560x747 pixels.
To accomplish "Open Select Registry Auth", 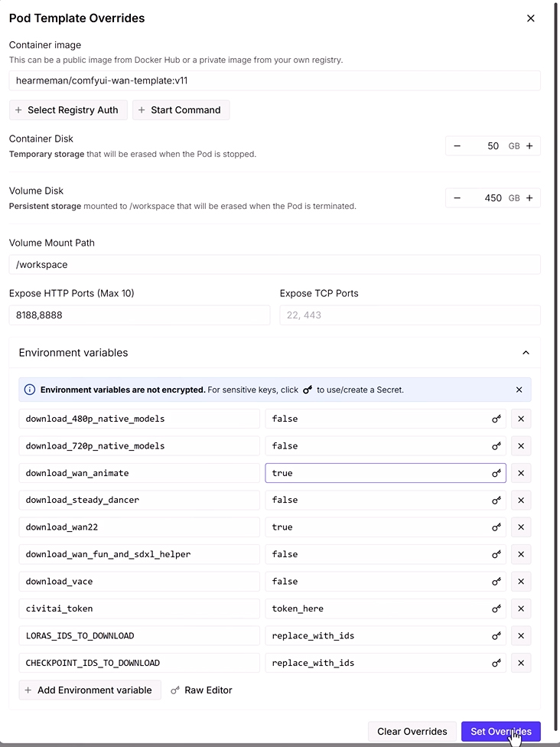I will point(68,110).
